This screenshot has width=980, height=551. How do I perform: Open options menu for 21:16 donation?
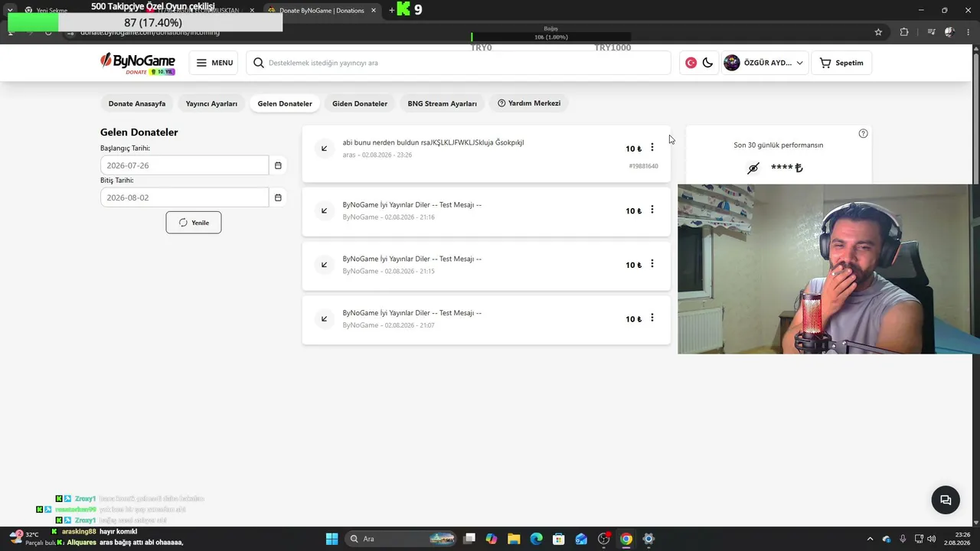[x=652, y=210]
